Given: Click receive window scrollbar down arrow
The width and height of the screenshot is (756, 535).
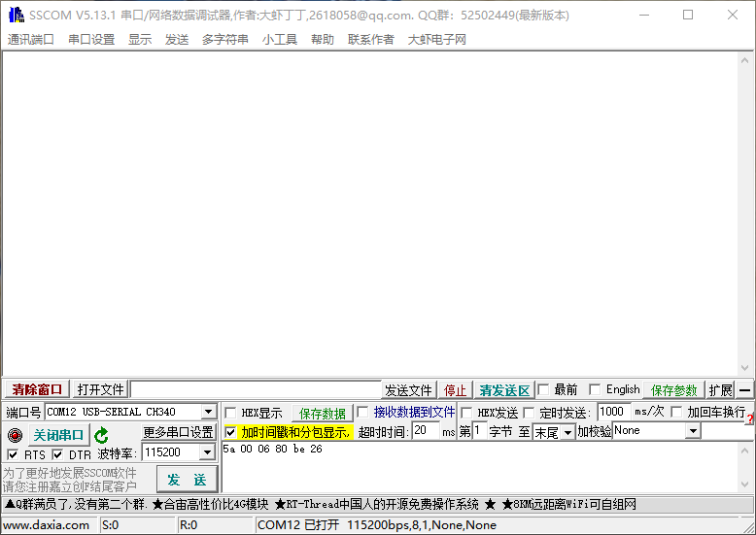Looking at the screenshot, I should 745,368.
